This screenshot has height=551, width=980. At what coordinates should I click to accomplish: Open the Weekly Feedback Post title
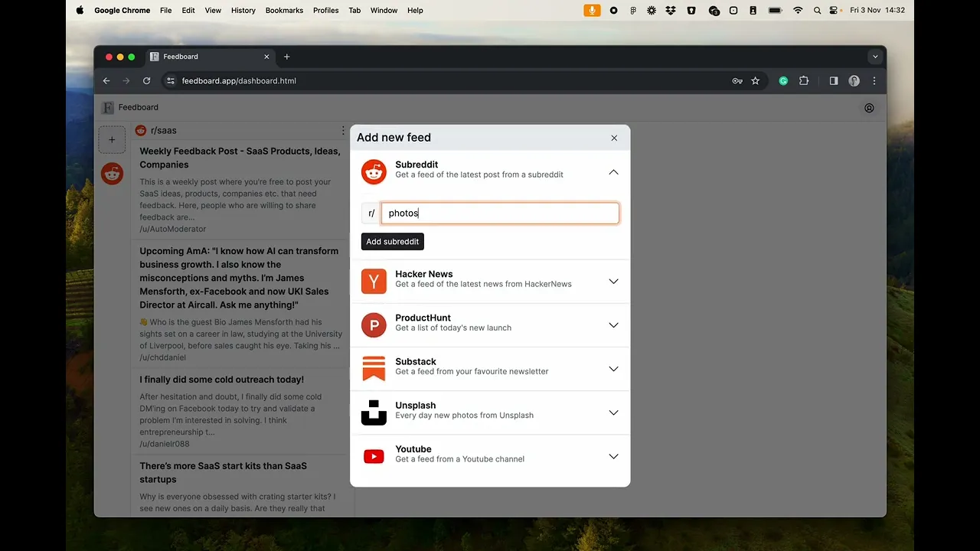click(x=240, y=158)
